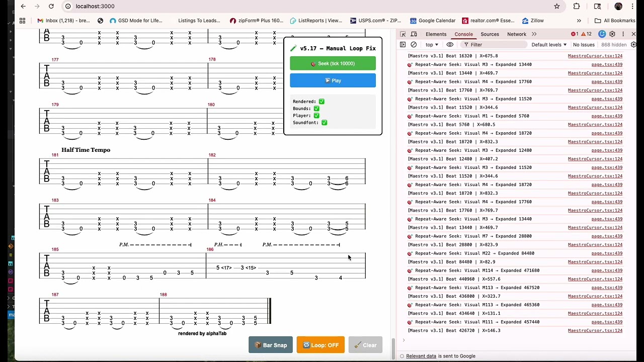Open the USPS ZIP bookmark
644x362 pixels.
(375, 21)
